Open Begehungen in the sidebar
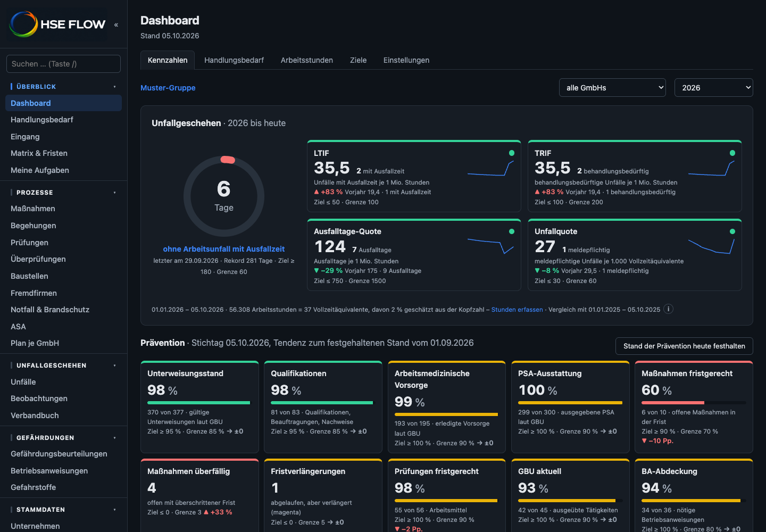This screenshot has height=532, width=766. [x=63, y=226]
